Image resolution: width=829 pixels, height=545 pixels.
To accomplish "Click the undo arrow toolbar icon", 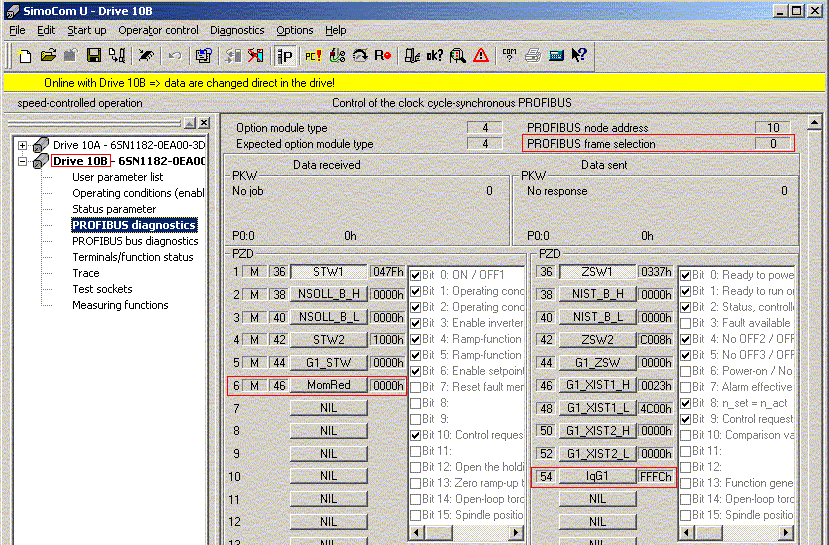I will [175, 56].
